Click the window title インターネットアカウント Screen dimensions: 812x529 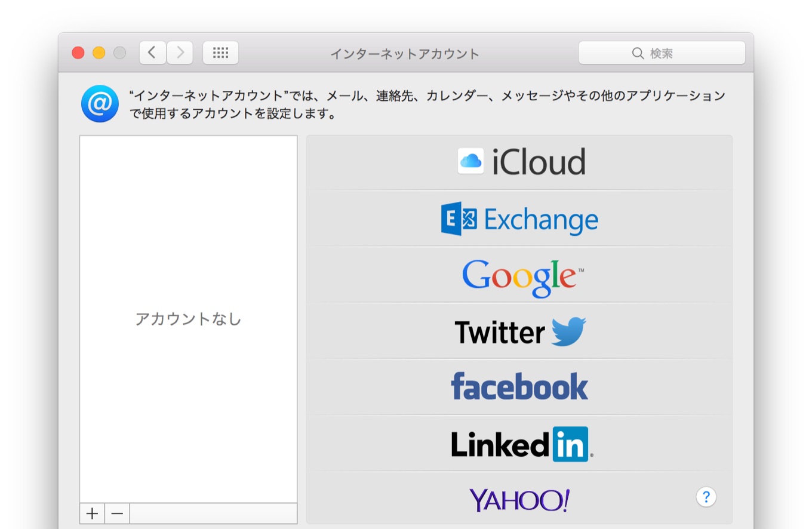405,54
